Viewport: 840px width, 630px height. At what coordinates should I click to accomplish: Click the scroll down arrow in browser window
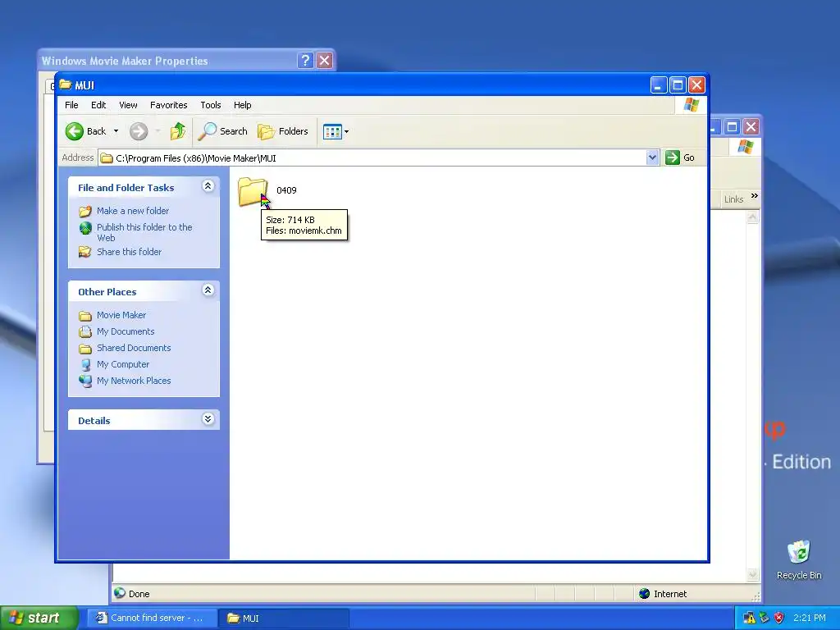[753, 574]
